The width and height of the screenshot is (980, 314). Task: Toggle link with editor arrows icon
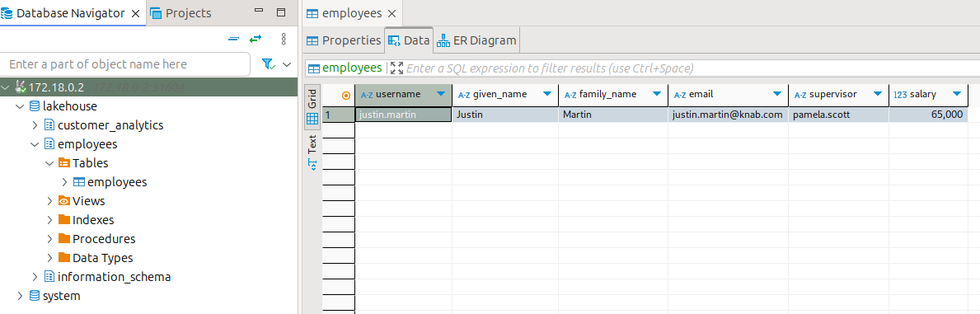pos(256,39)
